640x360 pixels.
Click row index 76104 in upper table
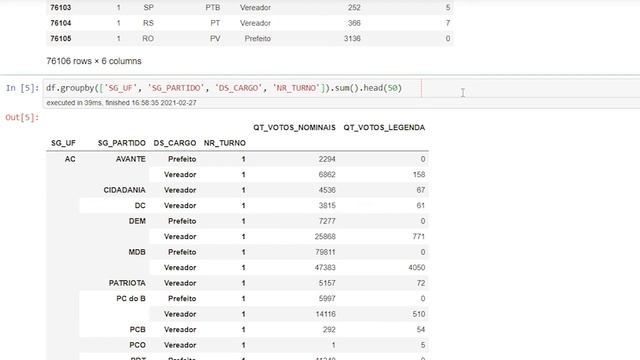(x=61, y=23)
